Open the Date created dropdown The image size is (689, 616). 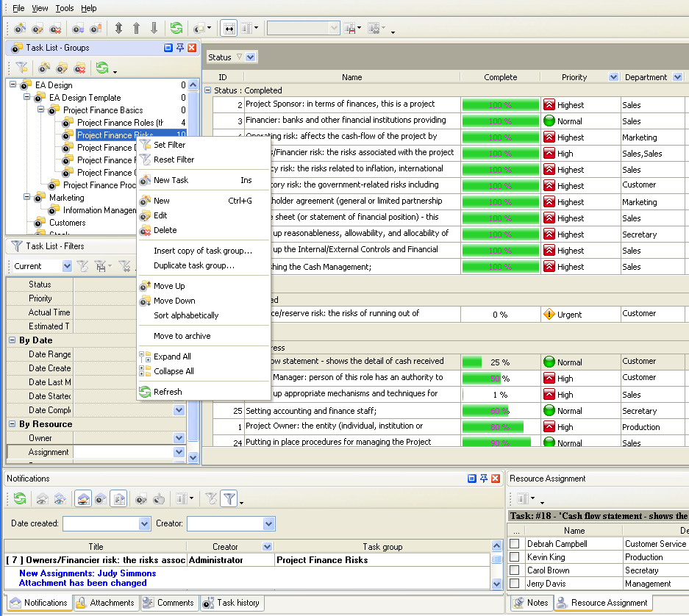144,524
